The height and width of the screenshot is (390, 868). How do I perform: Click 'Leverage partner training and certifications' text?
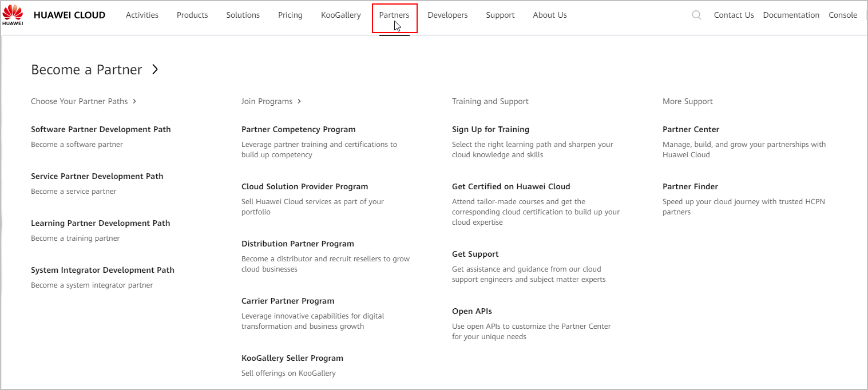(x=319, y=150)
